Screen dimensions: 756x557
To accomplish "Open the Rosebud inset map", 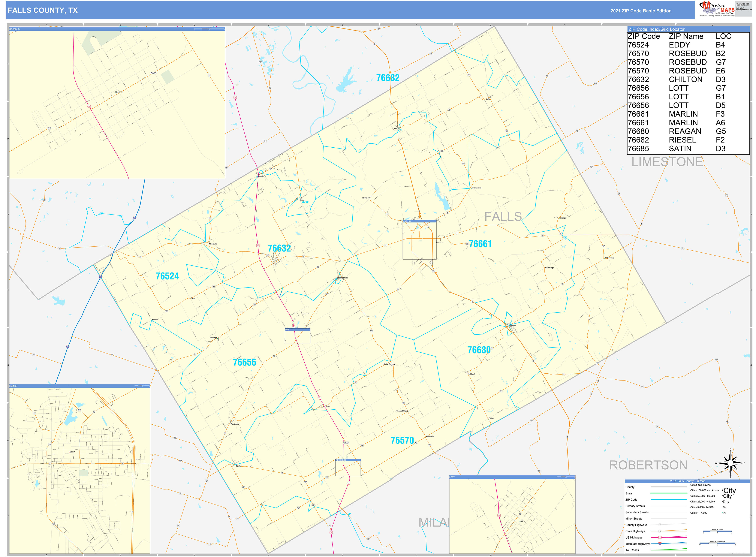I will [x=117, y=103].
